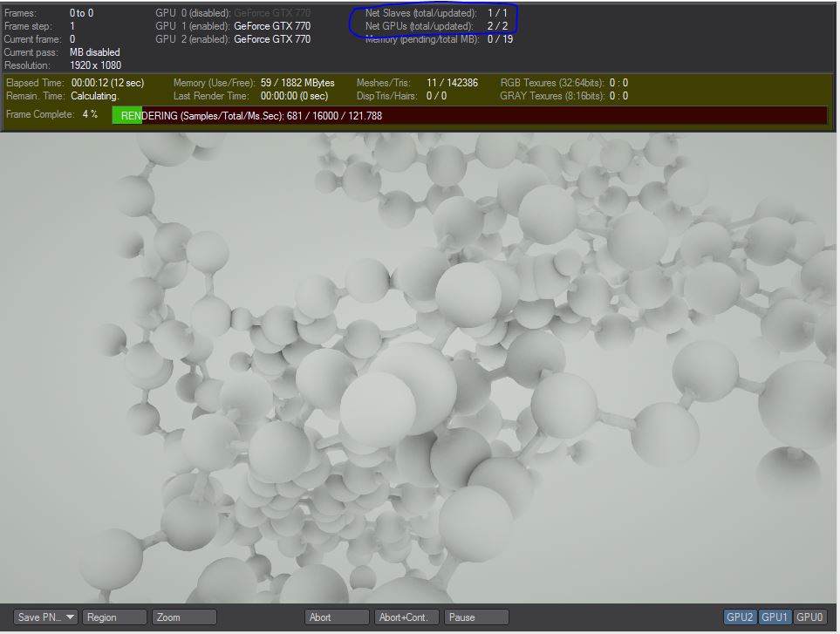840x634 pixels.
Task: Click the Current frame value 0
Action: 72,39
